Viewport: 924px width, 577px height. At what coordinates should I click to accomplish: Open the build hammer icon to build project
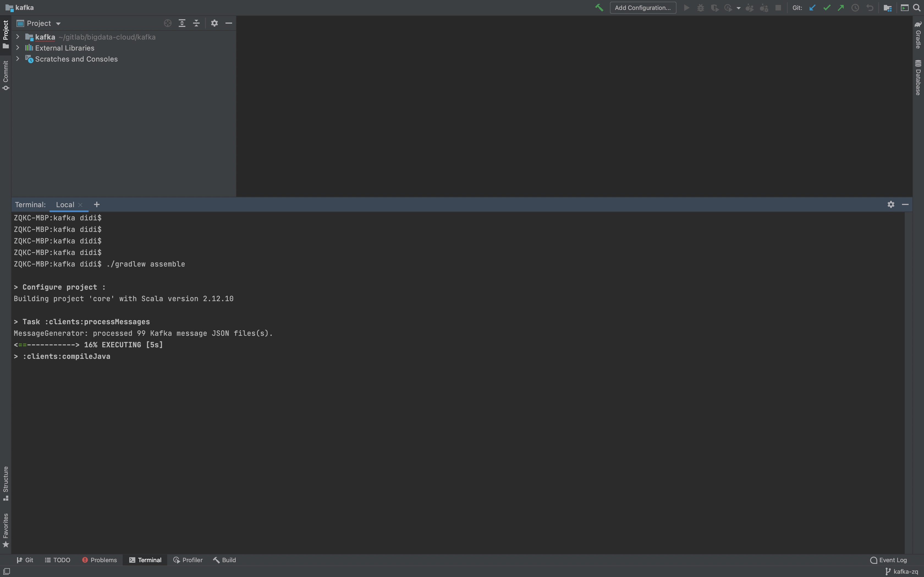click(x=599, y=8)
